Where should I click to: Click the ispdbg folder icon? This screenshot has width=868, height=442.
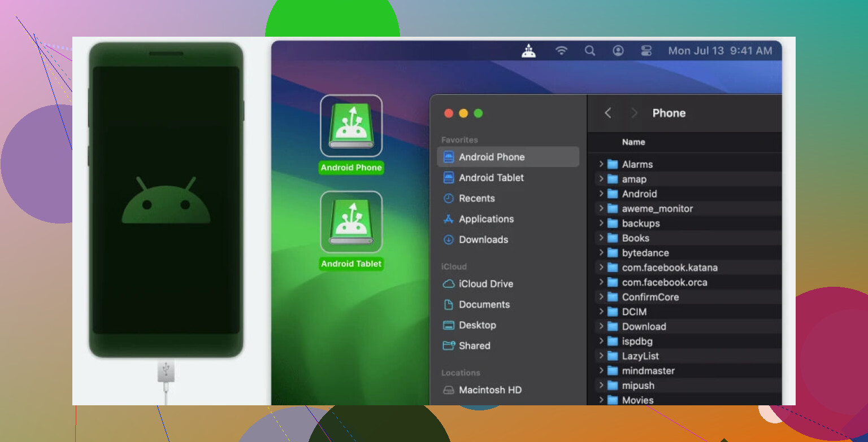[x=613, y=341]
